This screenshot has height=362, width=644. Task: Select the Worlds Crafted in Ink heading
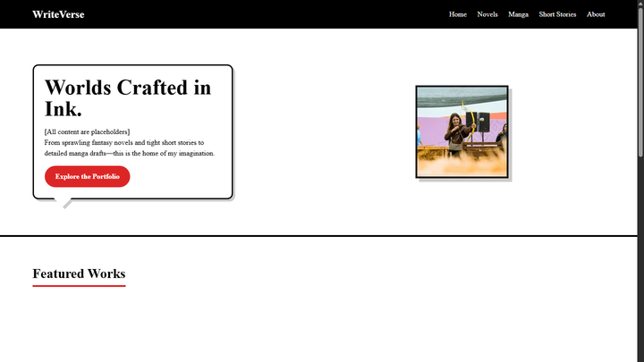click(128, 98)
